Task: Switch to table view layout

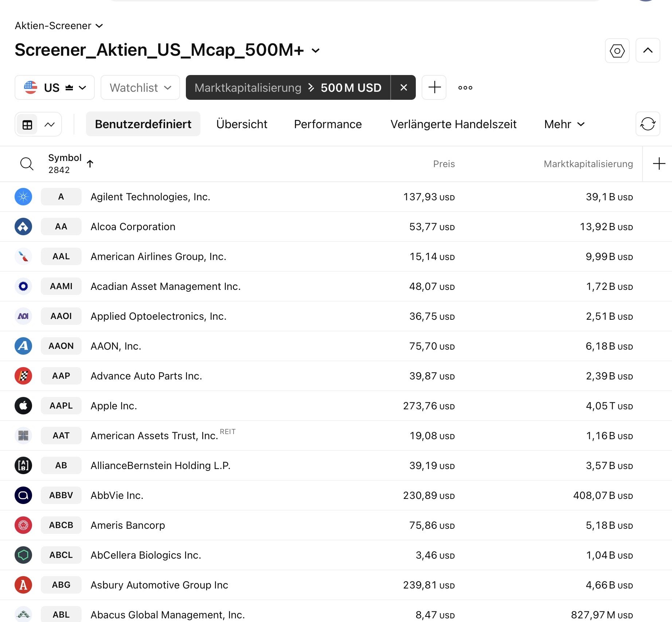Action: 27,125
